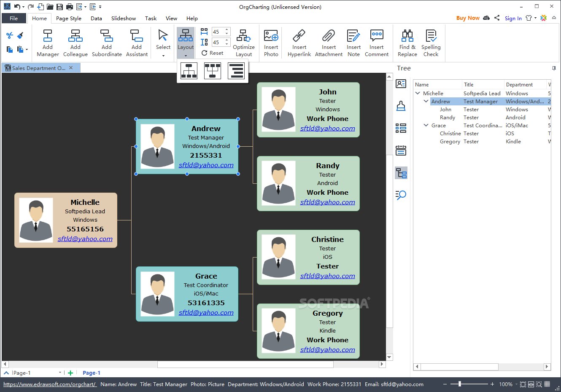Viewport: 561px width, 392px height.
Task: Toggle the grid display in the status bar
Action: (x=547, y=384)
